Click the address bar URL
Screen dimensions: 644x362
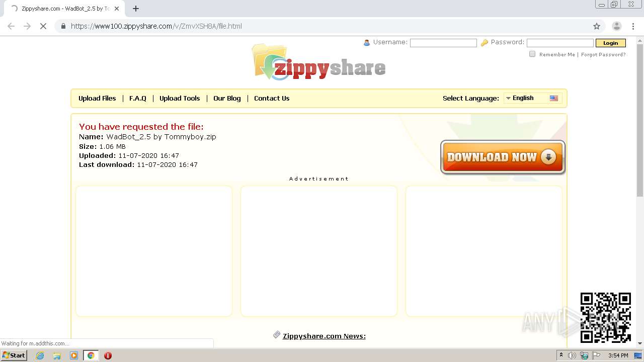click(x=156, y=26)
